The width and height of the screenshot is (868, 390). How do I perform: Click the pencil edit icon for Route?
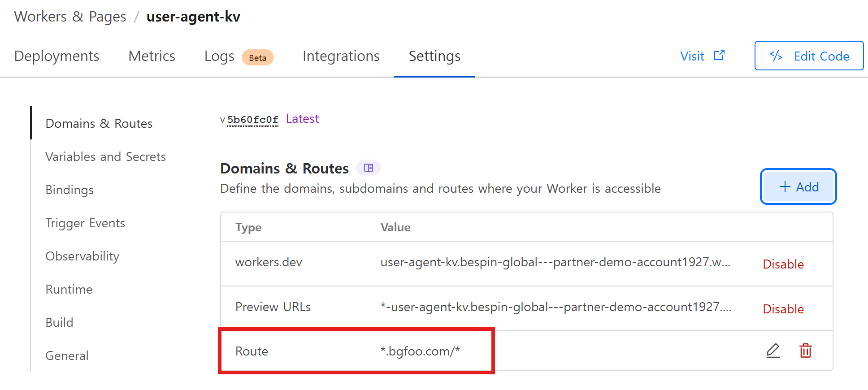(x=773, y=351)
